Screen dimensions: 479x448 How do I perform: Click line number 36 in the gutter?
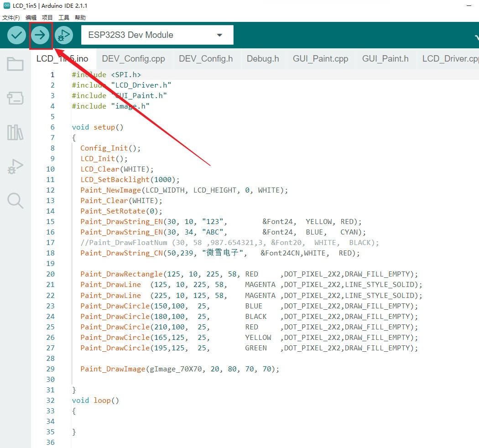[50, 443]
